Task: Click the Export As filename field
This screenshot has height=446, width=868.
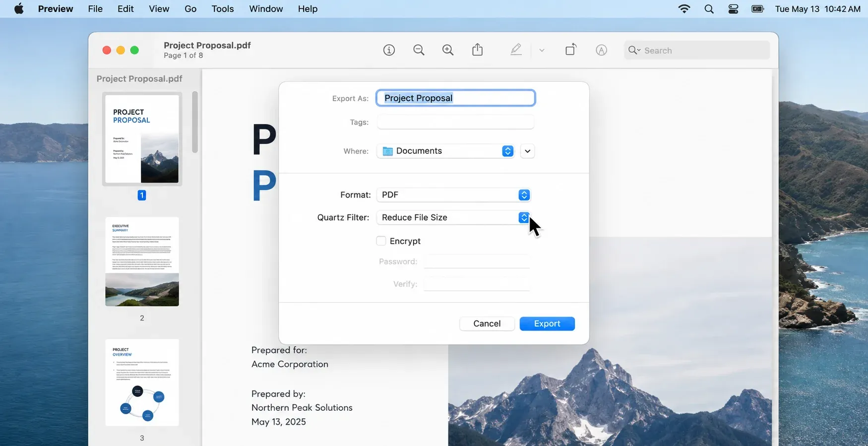Action: click(455, 98)
